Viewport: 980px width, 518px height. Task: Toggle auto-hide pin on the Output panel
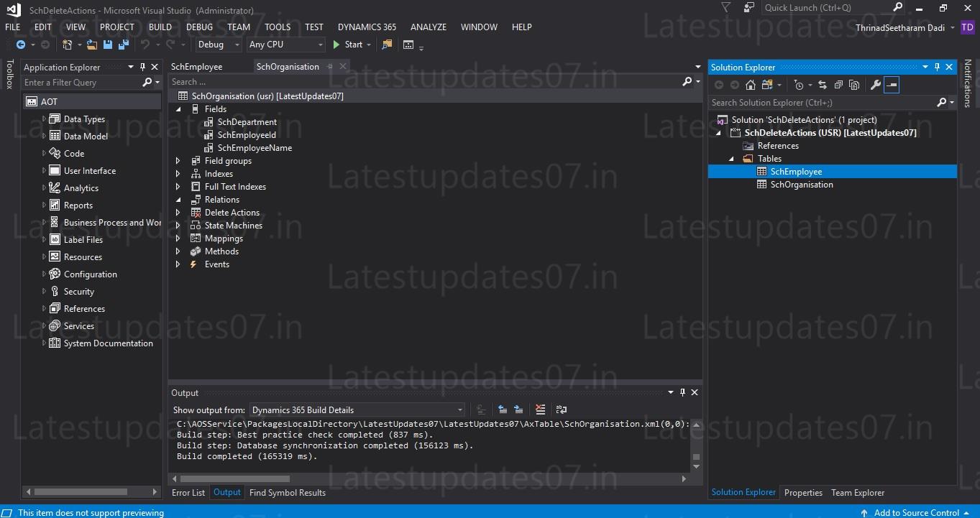pyautogui.click(x=682, y=392)
